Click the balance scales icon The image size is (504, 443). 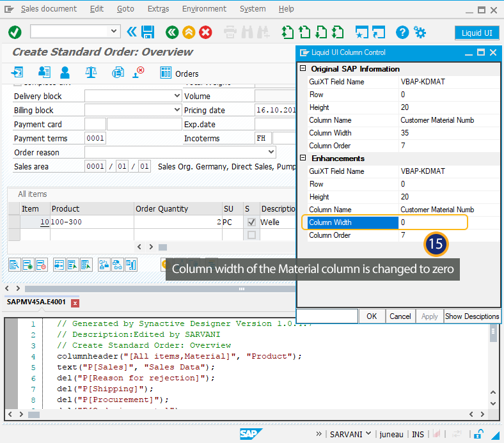pos(91,72)
